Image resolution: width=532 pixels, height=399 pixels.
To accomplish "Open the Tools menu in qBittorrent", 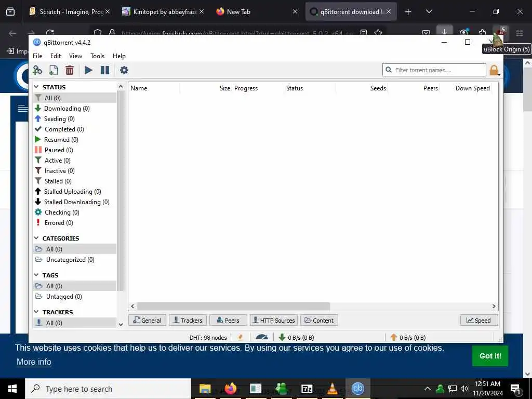I will [x=97, y=56].
